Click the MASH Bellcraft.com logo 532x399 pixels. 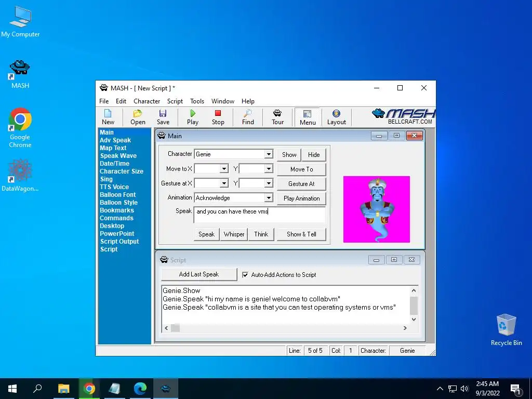coord(403,117)
